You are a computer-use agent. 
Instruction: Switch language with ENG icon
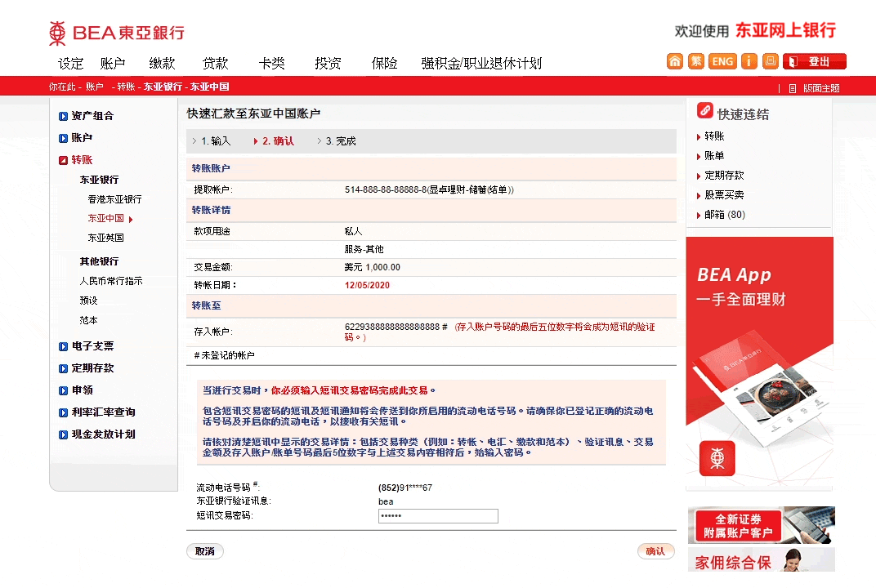tap(722, 61)
